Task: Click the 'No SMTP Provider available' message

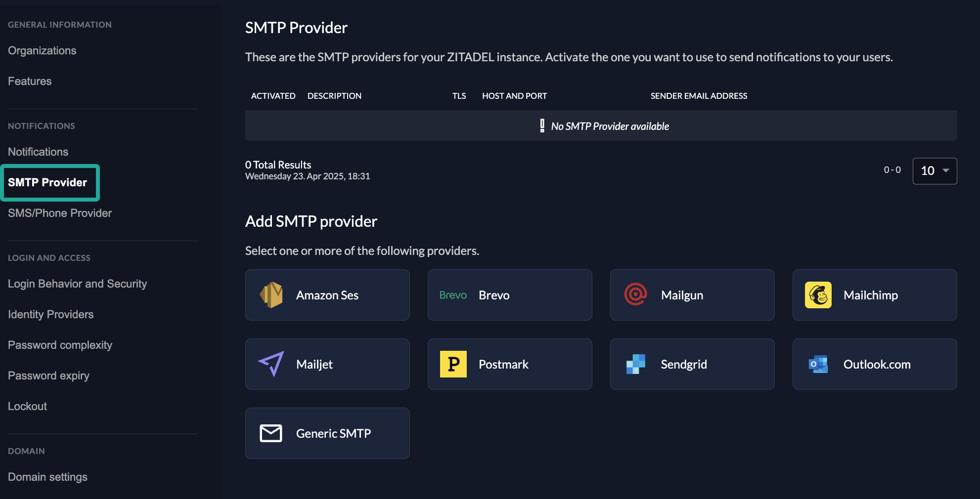Action: point(610,126)
